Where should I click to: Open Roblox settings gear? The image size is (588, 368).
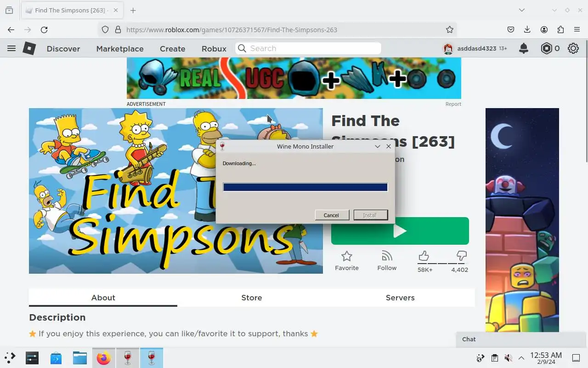(x=573, y=48)
